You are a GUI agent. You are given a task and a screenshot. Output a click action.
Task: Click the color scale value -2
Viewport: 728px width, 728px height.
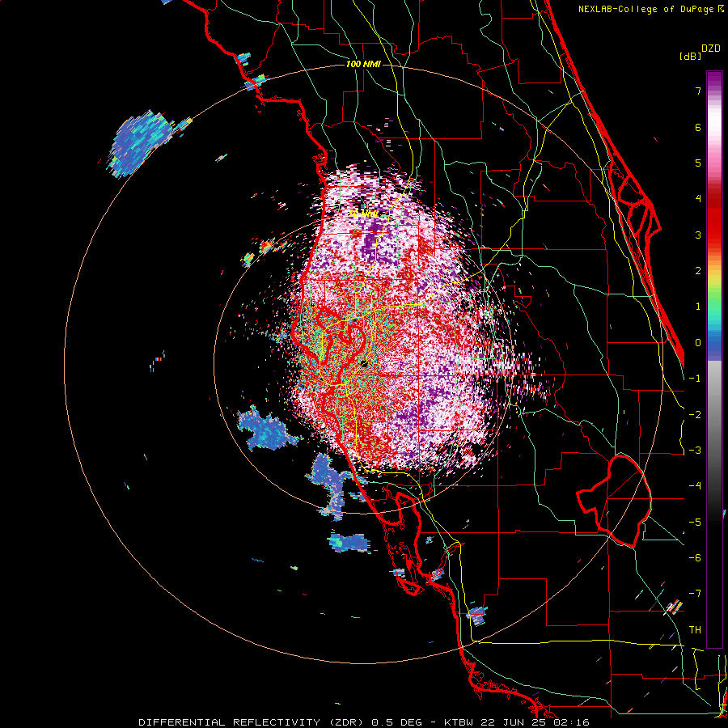pyautogui.click(x=695, y=415)
